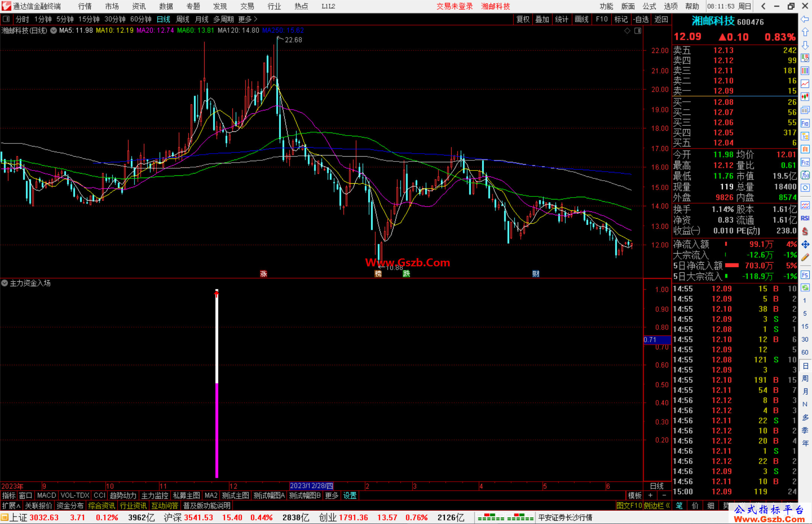Click the + zoom in button

(651, 495)
